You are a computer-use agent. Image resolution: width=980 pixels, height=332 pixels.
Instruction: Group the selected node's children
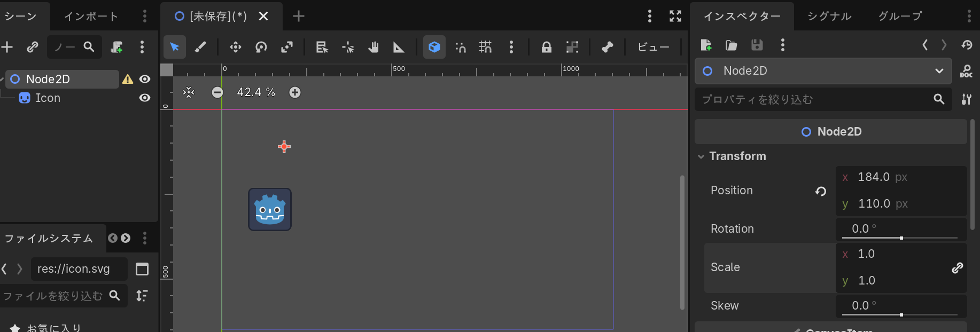[x=572, y=47]
